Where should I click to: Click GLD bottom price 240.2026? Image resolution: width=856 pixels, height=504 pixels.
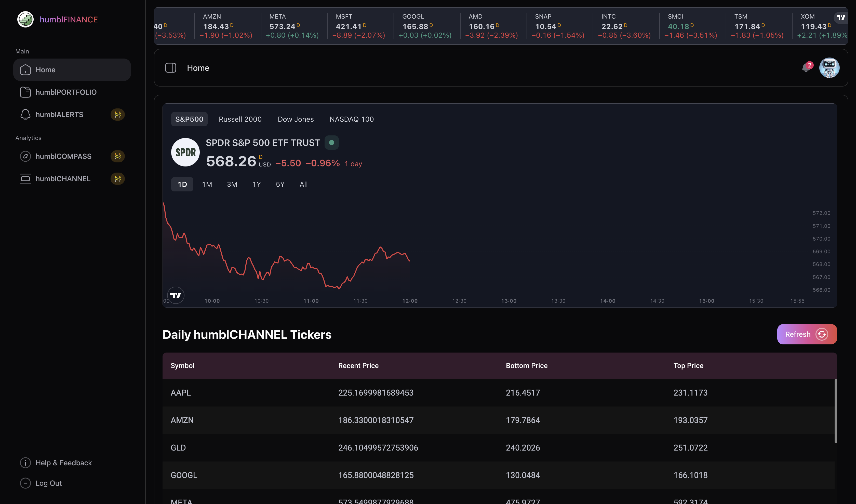tap(523, 448)
